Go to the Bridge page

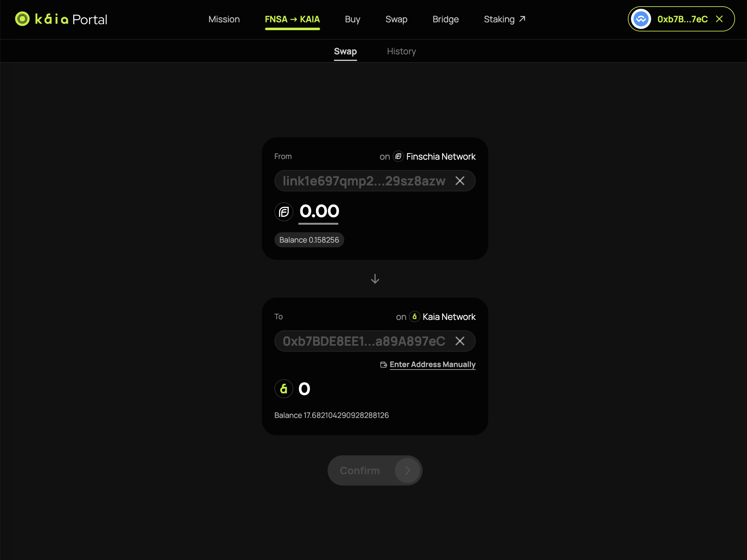pyautogui.click(x=445, y=19)
